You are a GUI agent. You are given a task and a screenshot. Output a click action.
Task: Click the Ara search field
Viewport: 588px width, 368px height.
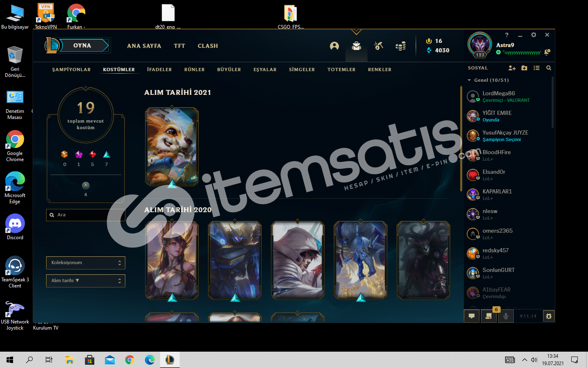click(x=86, y=215)
